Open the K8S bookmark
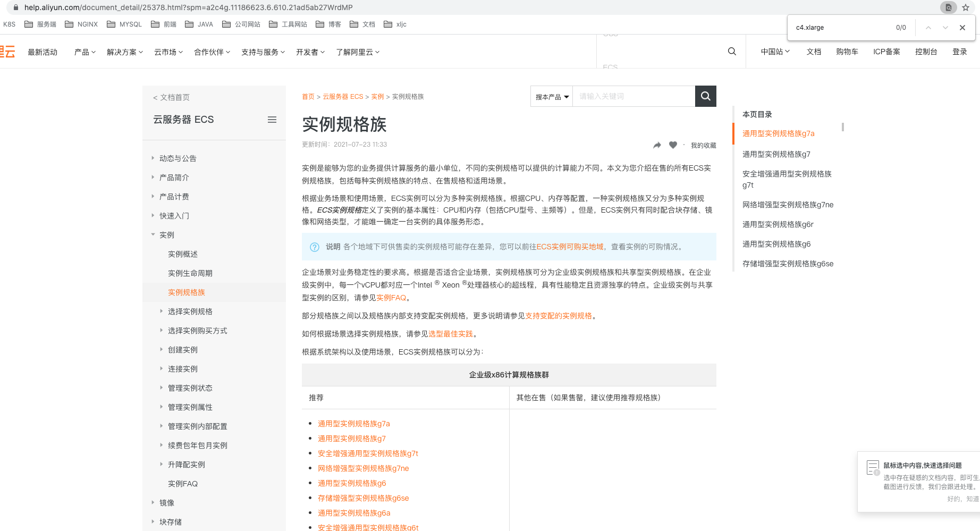The image size is (980, 531). click(x=9, y=24)
